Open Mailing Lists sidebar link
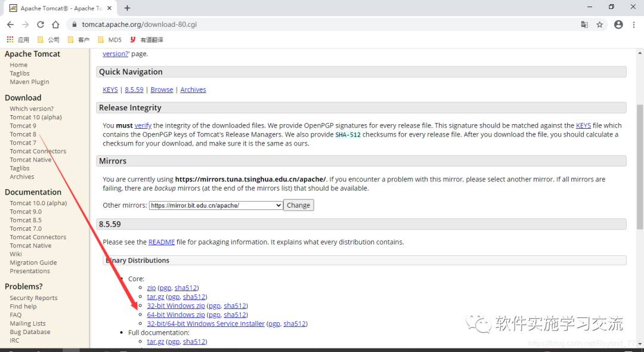This screenshot has width=644, height=352. pos(27,323)
